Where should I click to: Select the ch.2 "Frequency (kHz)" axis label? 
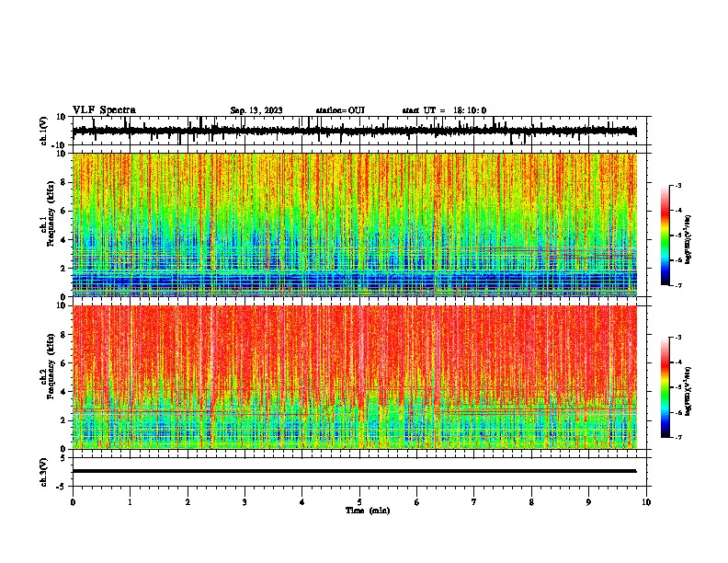[x=51, y=366]
